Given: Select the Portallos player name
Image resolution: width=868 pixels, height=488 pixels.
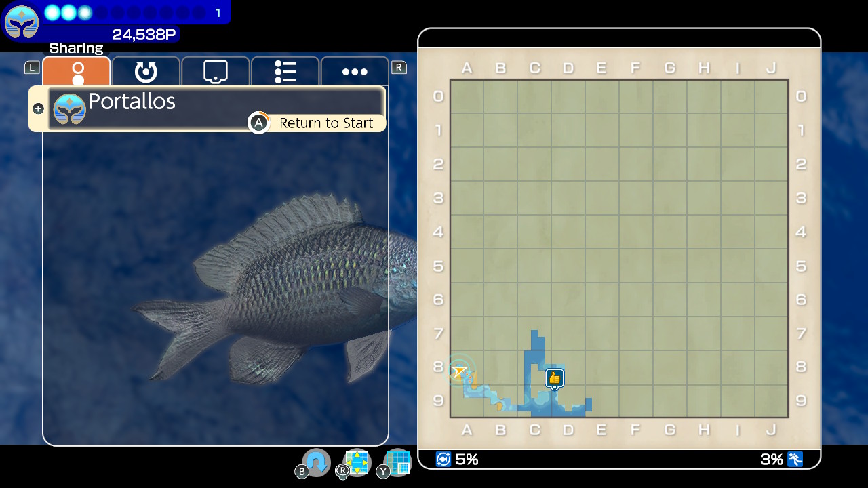Looking at the screenshot, I should pos(132,102).
